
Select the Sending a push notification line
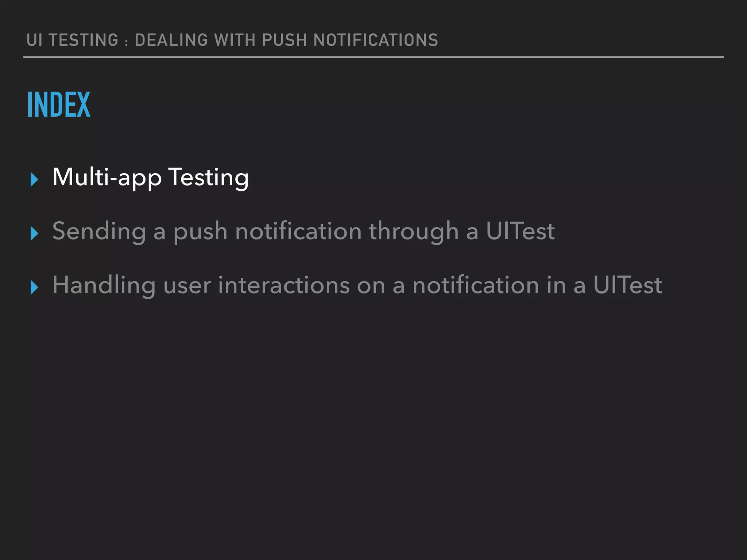click(x=303, y=231)
